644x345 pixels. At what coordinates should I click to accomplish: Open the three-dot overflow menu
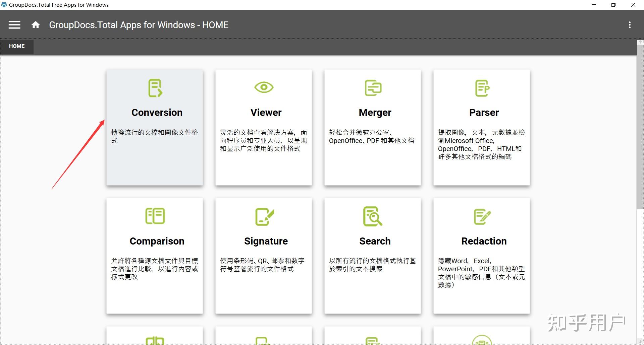point(630,24)
